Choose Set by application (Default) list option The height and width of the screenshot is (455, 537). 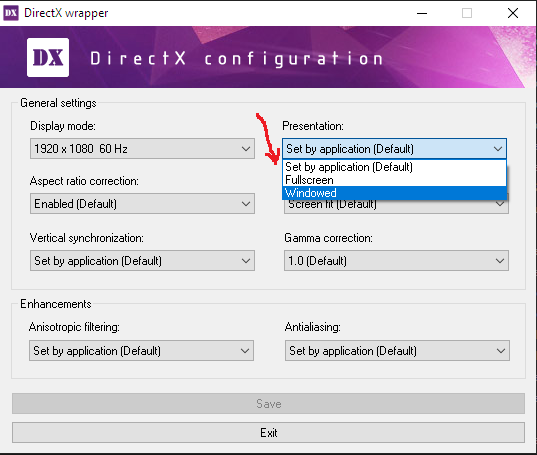(x=394, y=167)
